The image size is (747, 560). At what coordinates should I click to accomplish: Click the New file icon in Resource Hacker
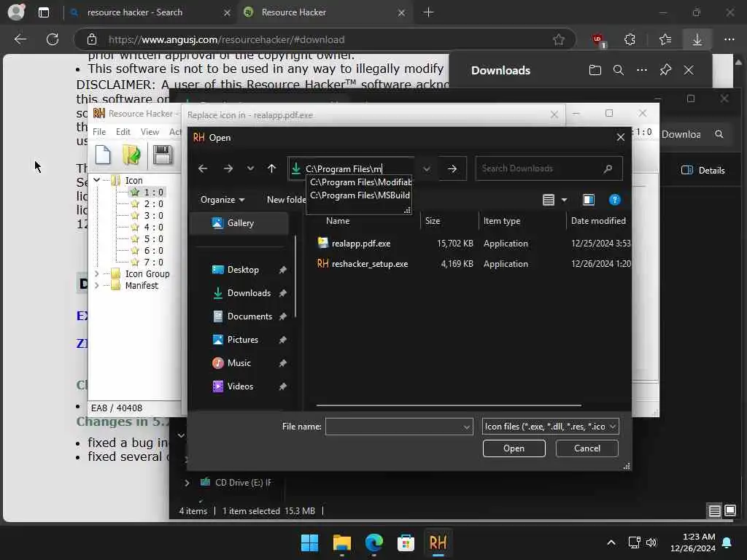pyautogui.click(x=103, y=155)
